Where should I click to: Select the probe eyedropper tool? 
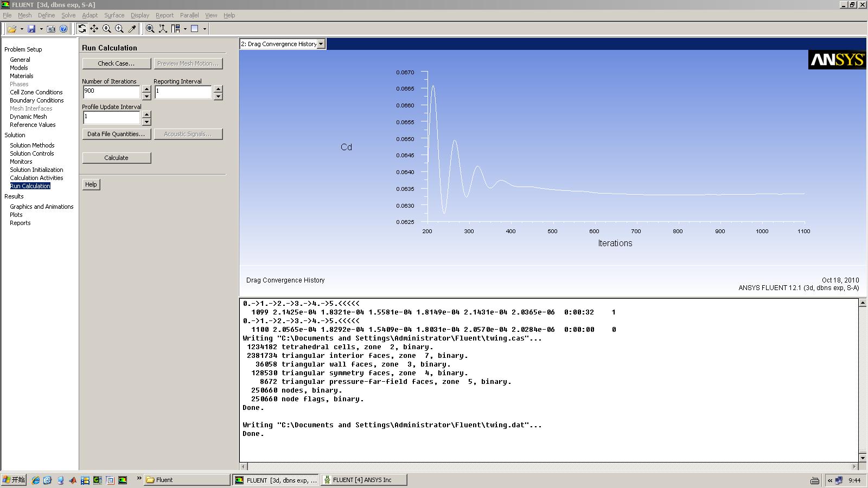pos(132,29)
